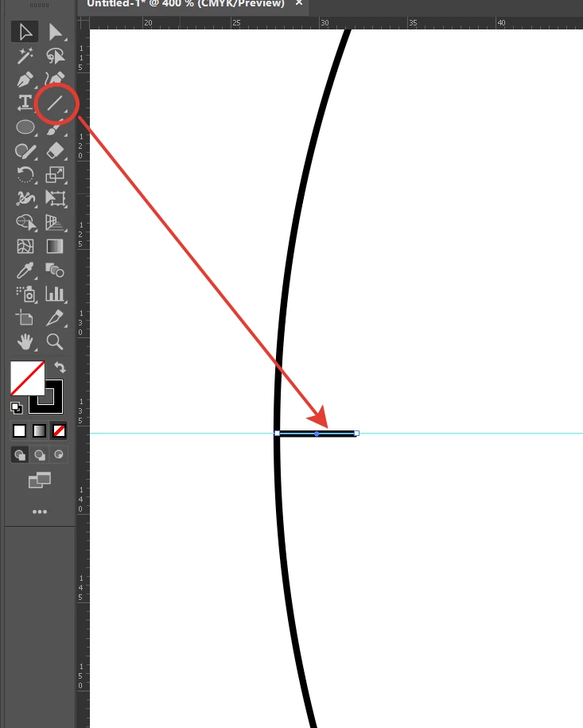Activate the Eraser tool
Screen dimensions: 583x728
[55, 151]
